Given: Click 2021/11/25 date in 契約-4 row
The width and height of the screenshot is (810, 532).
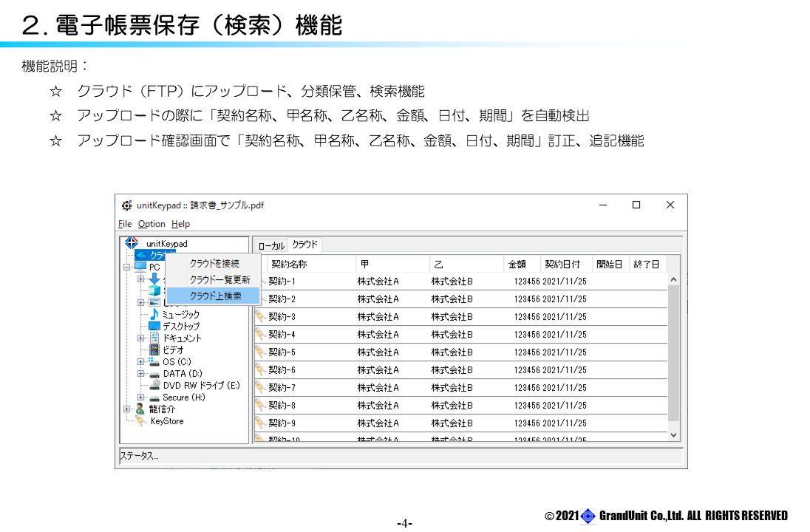Looking at the screenshot, I should pos(565,334).
